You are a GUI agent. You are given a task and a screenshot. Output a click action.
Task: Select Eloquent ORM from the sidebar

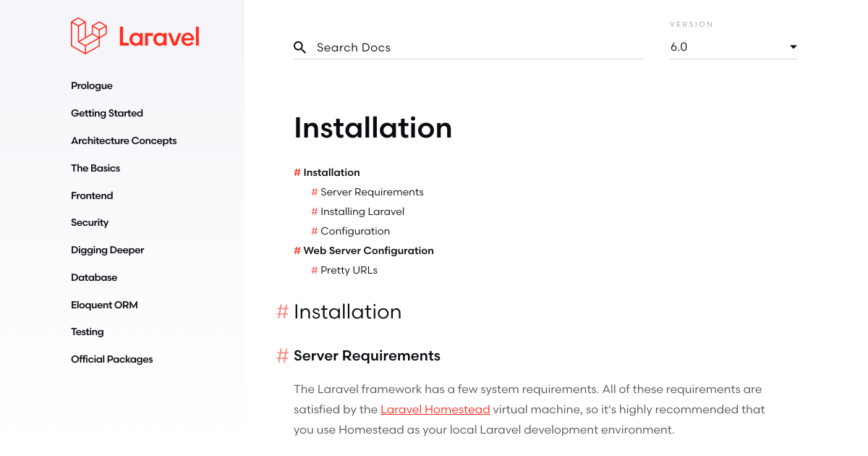tap(104, 305)
